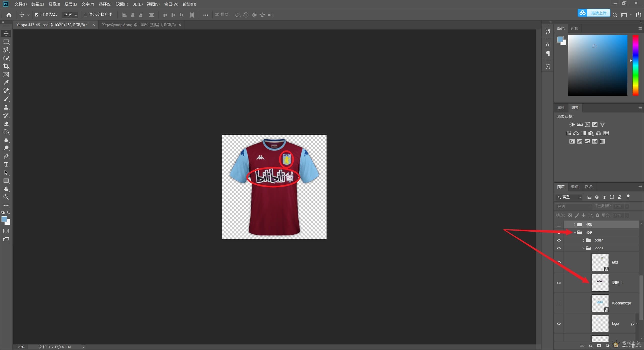Add a Curves adjustment
Screen dimensions: 644x350
coord(587,125)
